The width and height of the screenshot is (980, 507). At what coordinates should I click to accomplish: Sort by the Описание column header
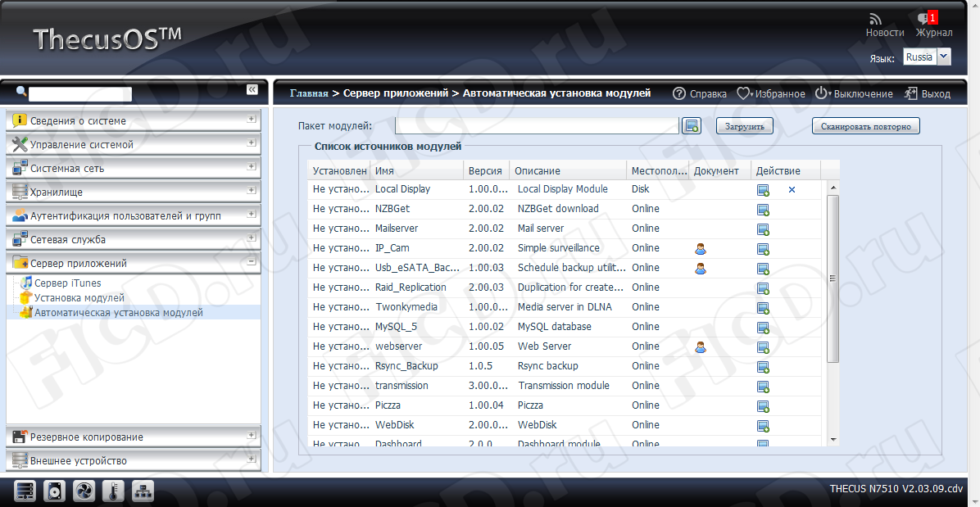(x=568, y=170)
